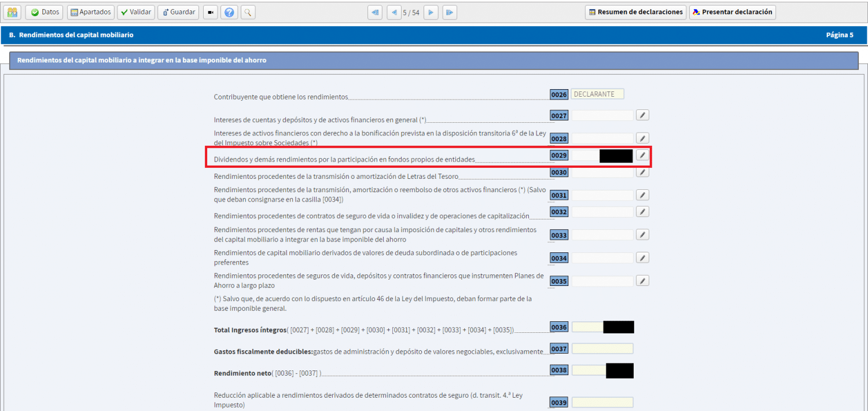
Task: Click the magnifier search icon
Action: [x=248, y=12]
